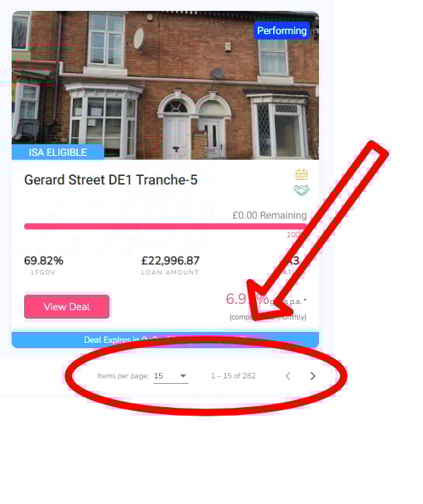
Task: Click the calendar icon on the deal card
Action: click(301, 174)
